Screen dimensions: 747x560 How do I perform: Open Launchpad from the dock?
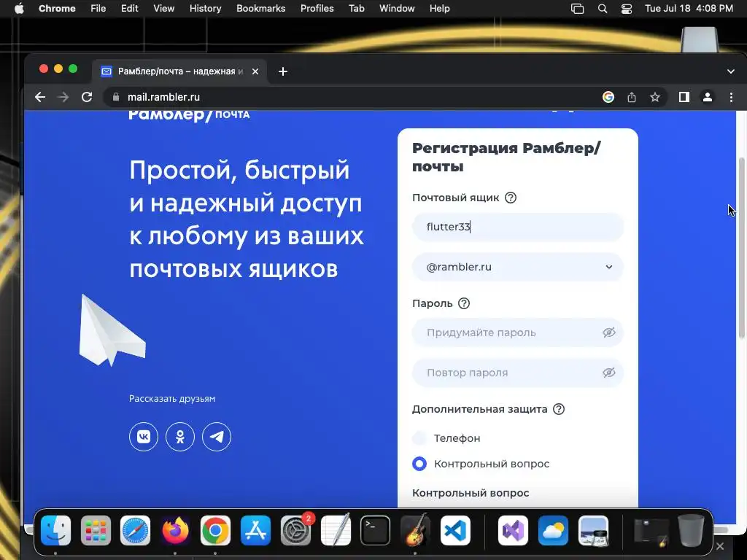pyautogui.click(x=96, y=530)
